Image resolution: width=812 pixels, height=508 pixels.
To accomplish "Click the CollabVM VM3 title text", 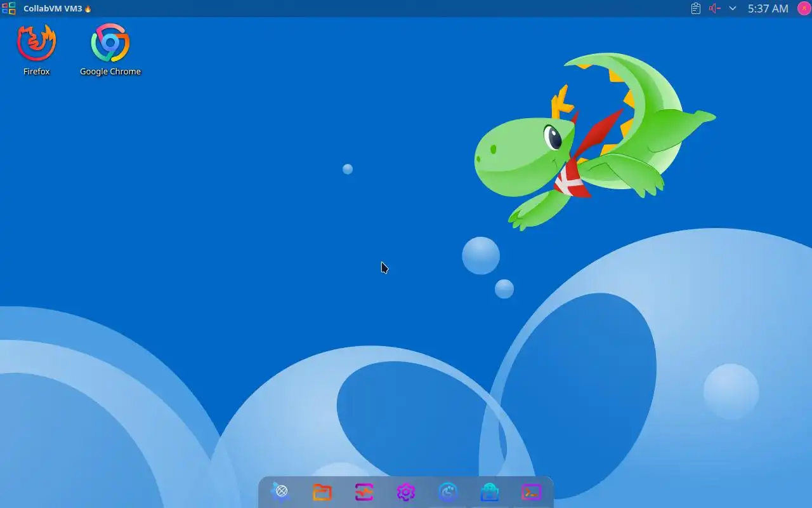I will point(53,8).
